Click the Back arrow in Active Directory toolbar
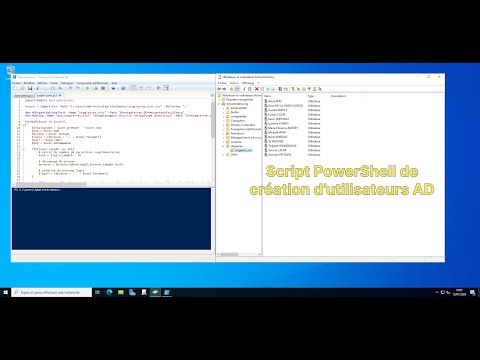 click(x=219, y=89)
